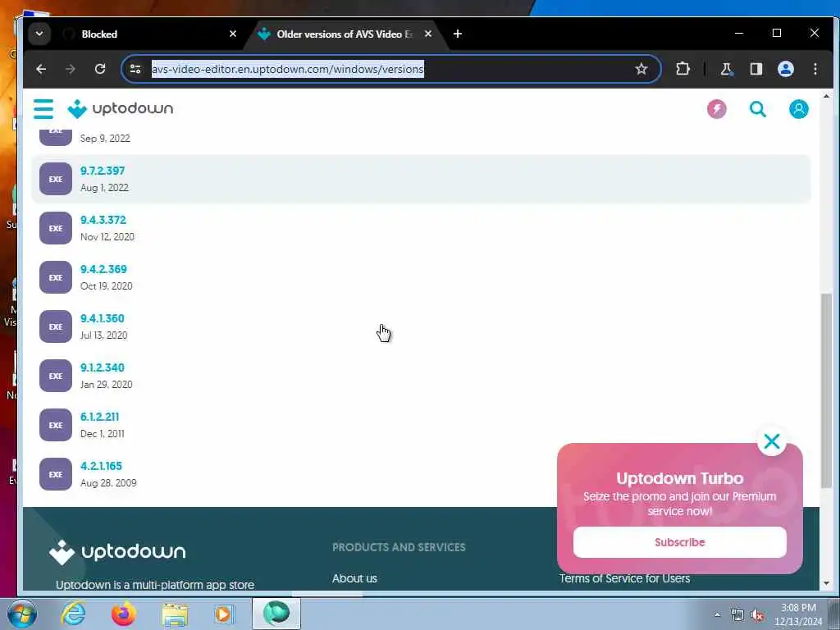The image size is (840, 630).
Task: Open the media player taskbar icon
Action: pyautogui.click(x=225, y=614)
